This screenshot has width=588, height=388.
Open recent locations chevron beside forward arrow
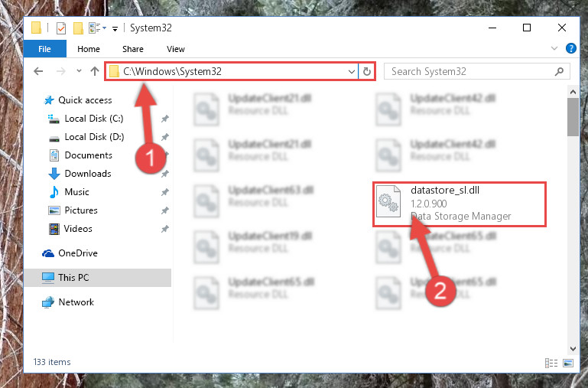[79, 71]
